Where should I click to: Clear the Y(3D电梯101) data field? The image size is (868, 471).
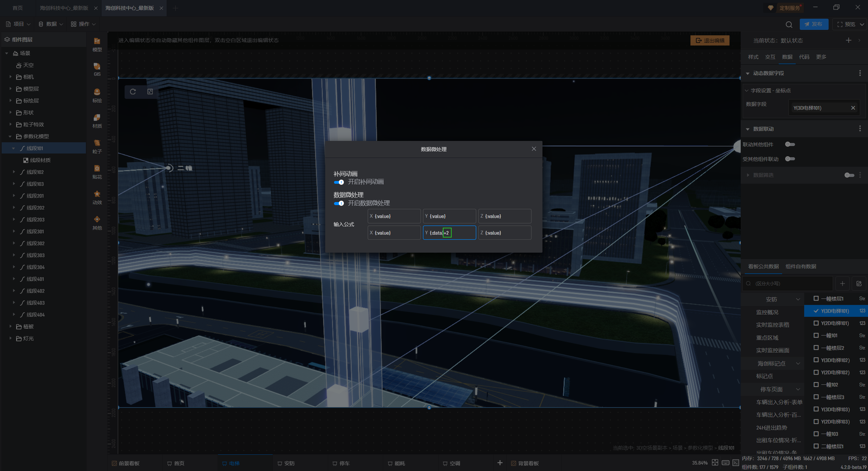(853, 108)
